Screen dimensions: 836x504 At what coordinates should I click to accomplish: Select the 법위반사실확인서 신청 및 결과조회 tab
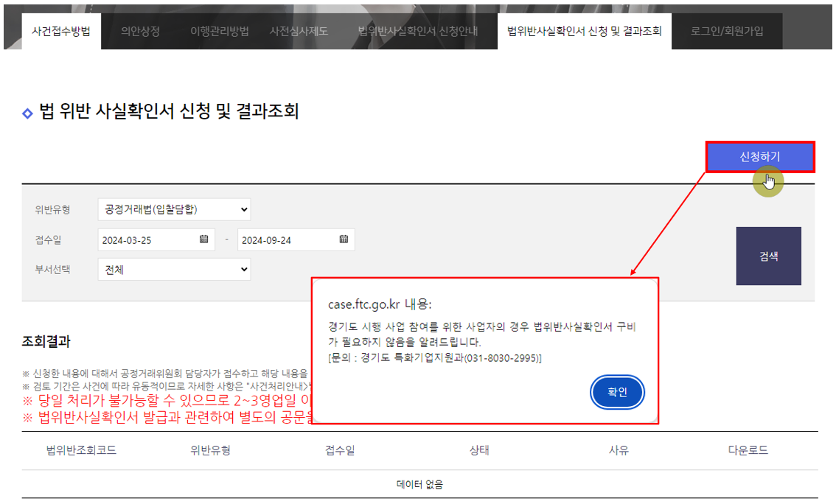(583, 30)
